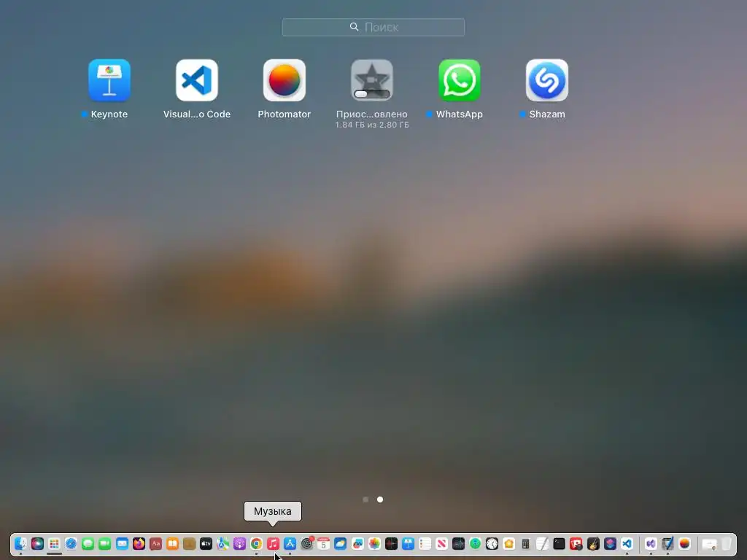
Task: Open Stocks in the Dock
Action: point(458,543)
